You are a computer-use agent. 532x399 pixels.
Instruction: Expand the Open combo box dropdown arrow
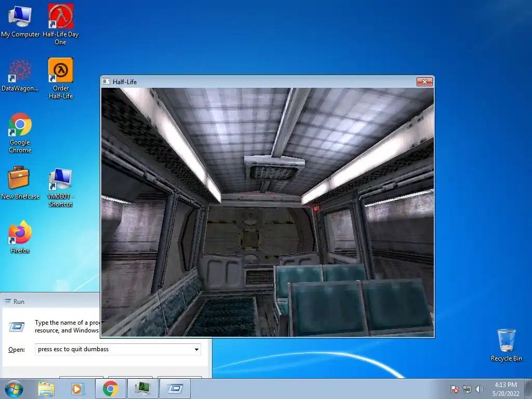click(196, 350)
